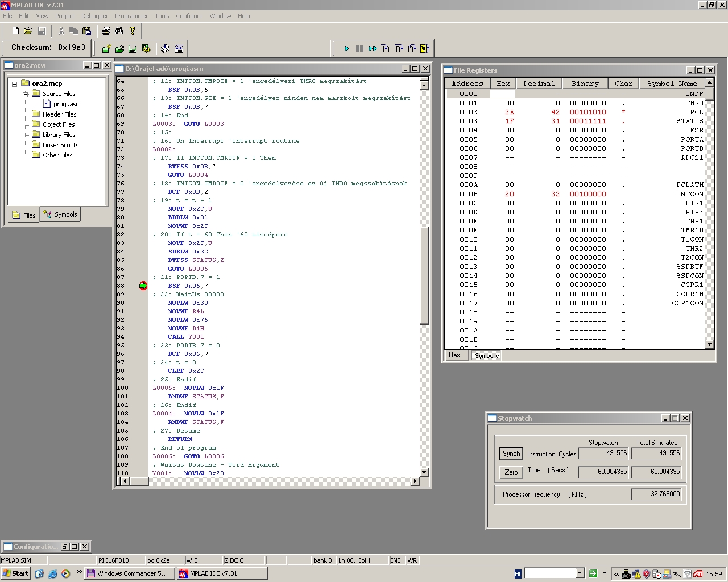The image size is (728, 582).
Task: Click the Run simulation play icon
Action: (x=346, y=49)
